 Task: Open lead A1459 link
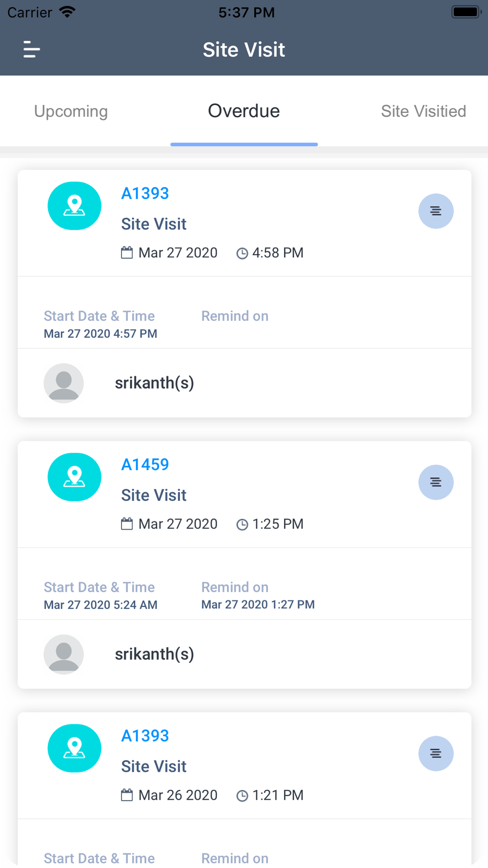click(145, 464)
